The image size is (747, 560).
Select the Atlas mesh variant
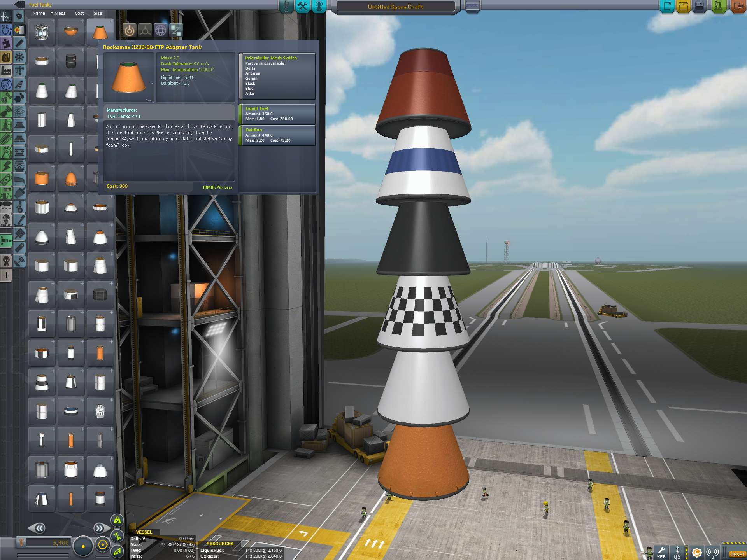pyautogui.click(x=250, y=93)
